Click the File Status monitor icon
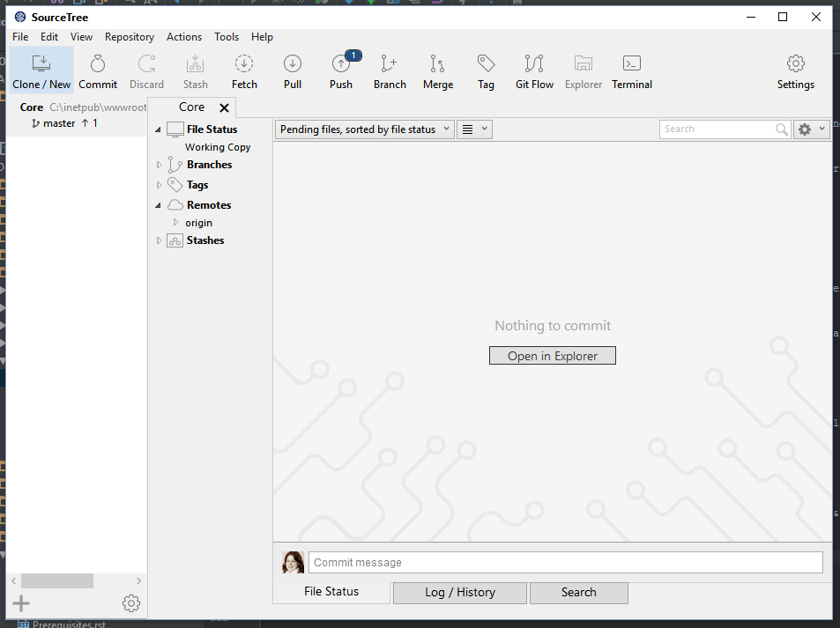This screenshot has width=840, height=628. (175, 129)
